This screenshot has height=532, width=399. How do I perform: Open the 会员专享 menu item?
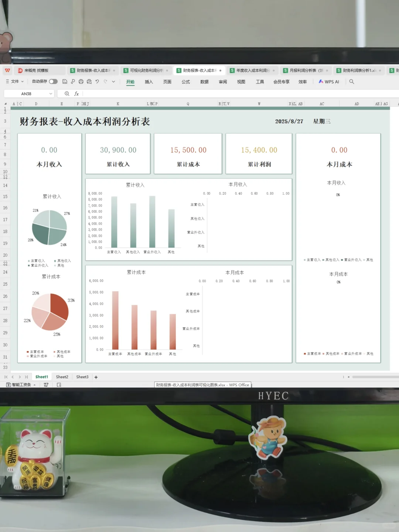pyautogui.click(x=282, y=82)
